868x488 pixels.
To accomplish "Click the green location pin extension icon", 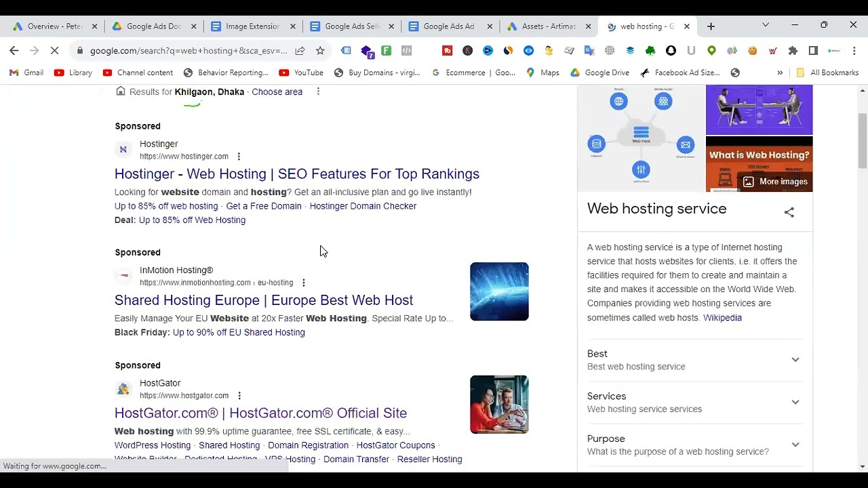I will [711, 51].
